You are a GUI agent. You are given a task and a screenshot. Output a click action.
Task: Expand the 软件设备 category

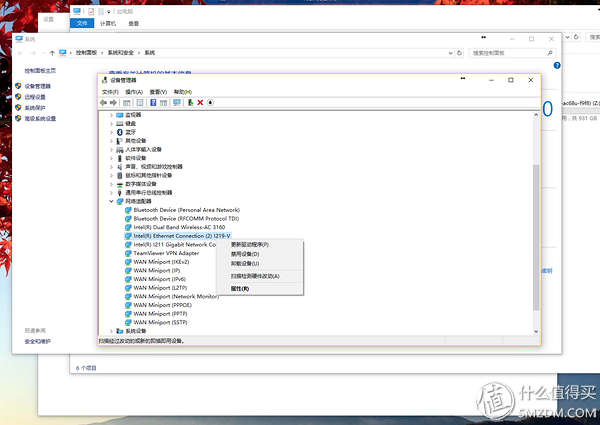pyautogui.click(x=111, y=158)
